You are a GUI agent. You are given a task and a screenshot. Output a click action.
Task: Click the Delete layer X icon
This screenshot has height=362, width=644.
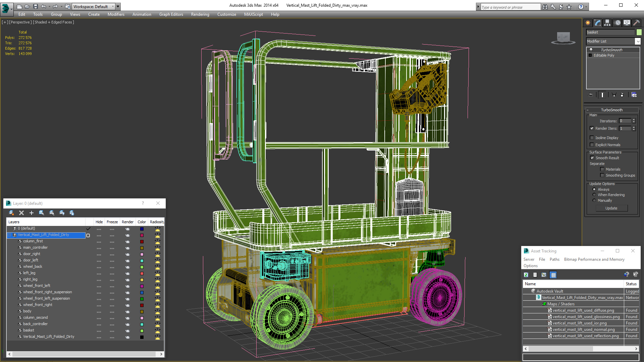point(21,213)
